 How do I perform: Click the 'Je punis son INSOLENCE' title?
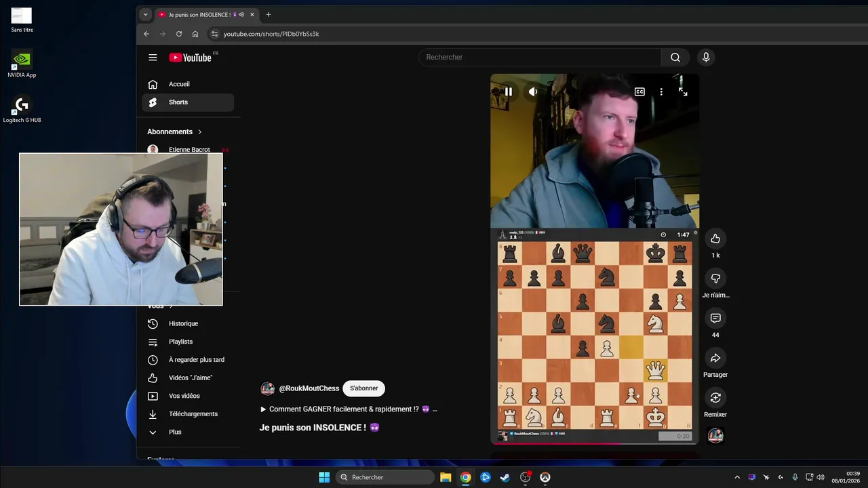319,428
